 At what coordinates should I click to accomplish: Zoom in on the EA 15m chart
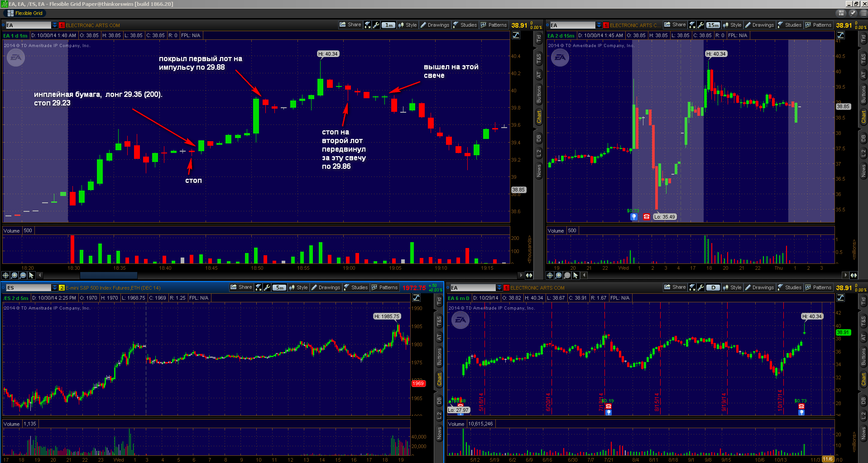pyautogui.click(x=559, y=275)
